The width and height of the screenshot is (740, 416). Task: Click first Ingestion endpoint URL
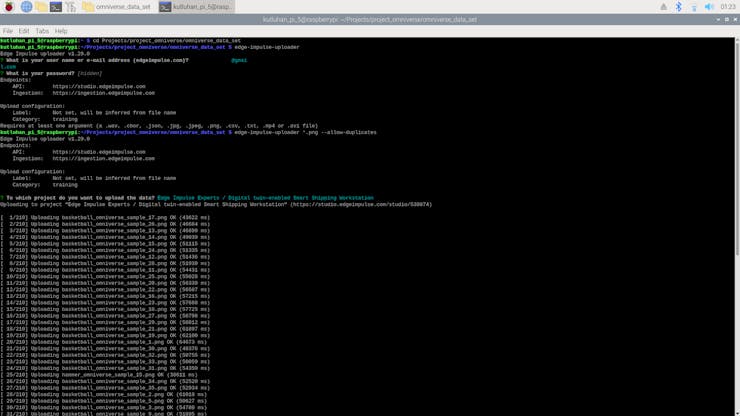(x=103, y=93)
